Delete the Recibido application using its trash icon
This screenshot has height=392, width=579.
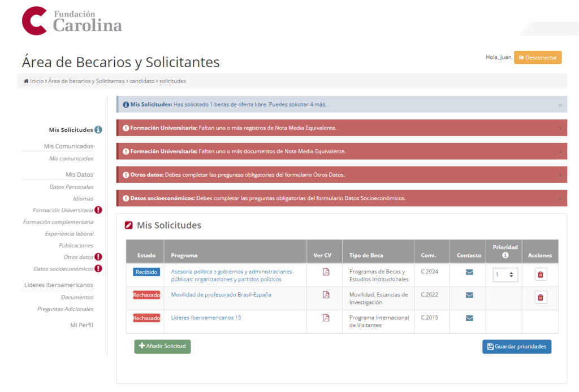(x=540, y=273)
